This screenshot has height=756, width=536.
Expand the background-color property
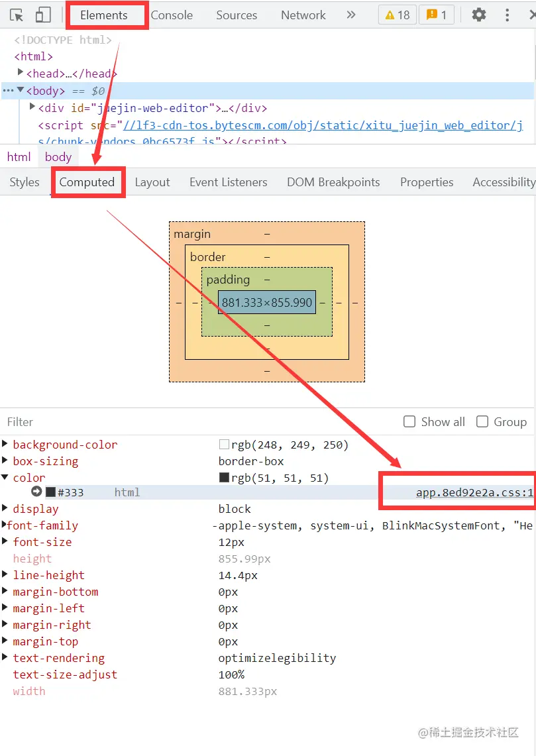tap(5, 443)
